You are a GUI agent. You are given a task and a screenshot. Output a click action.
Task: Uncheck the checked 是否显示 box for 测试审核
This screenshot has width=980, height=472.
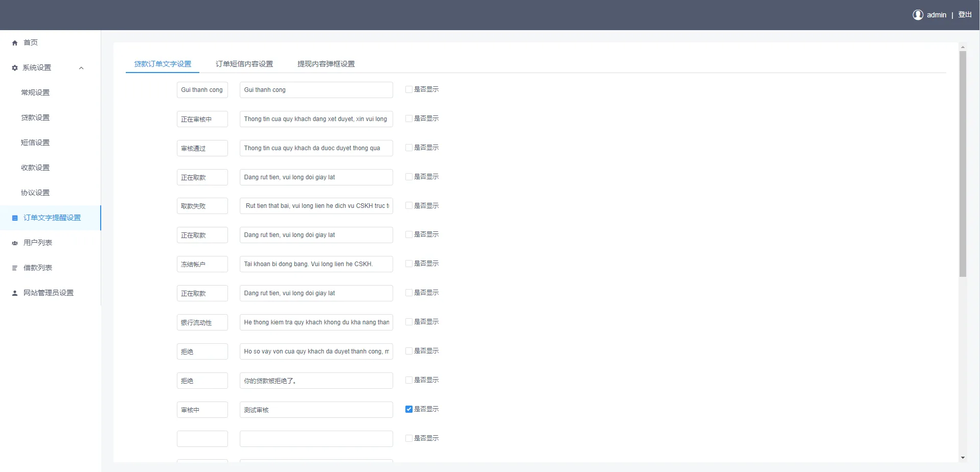(408, 409)
